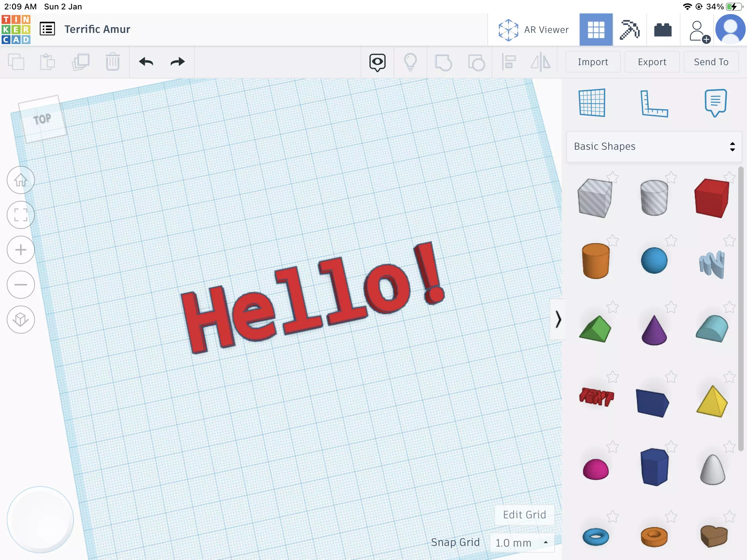Open the Notes tool
Screen dimensions: 747x560
(715, 103)
